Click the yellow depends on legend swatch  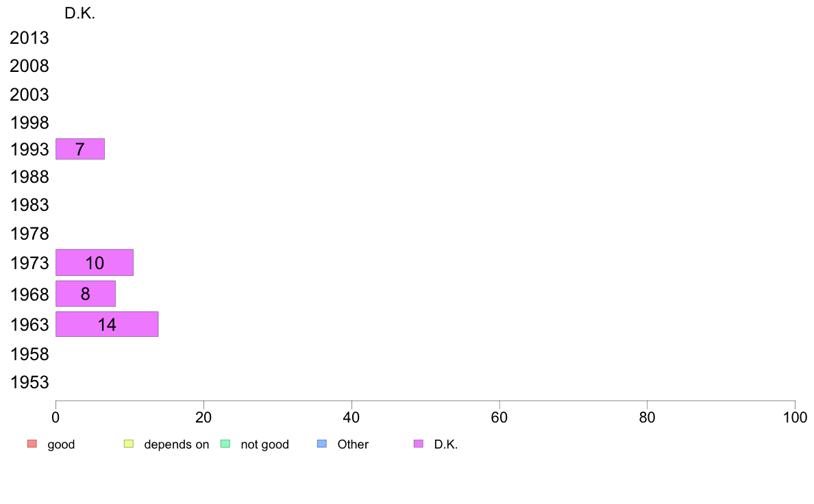pos(129,444)
